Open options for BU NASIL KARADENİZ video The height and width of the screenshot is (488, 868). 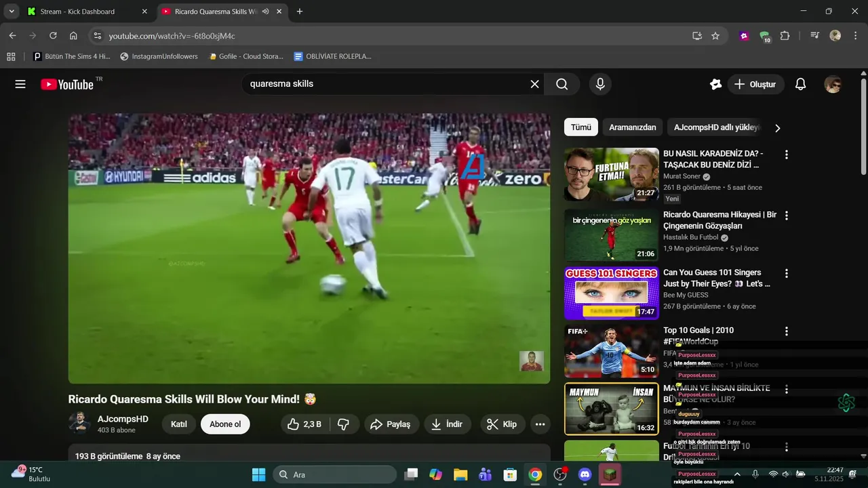pyautogui.click(x=787, y=155)
